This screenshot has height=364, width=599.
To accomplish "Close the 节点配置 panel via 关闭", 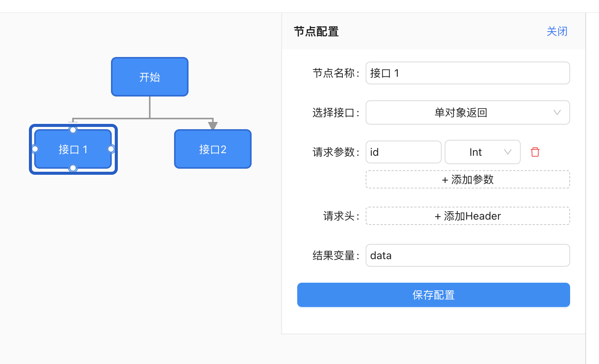I will click(557, 31).
